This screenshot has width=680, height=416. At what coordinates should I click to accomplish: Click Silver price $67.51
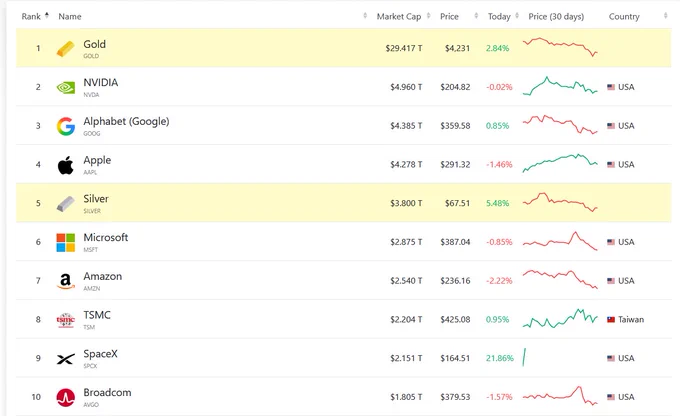(x=458, y=203)
